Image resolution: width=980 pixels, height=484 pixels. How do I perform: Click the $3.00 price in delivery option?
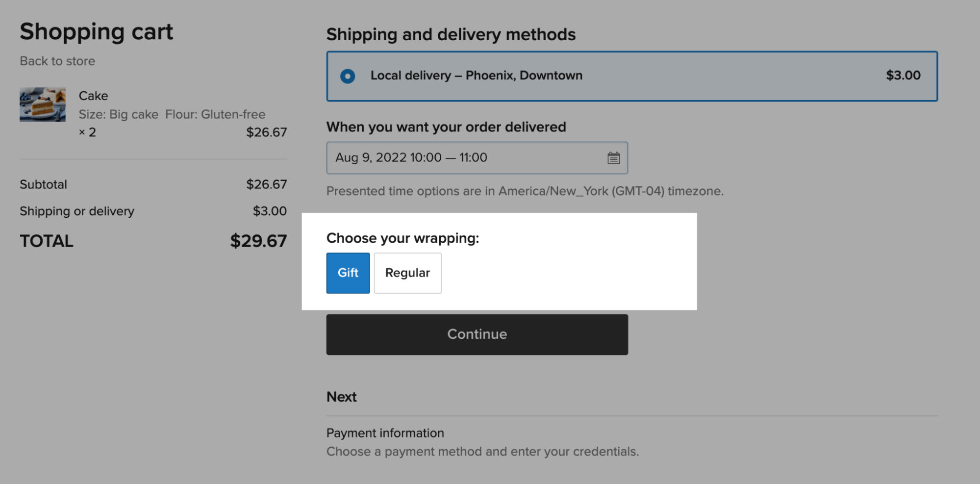coord(903,76)
